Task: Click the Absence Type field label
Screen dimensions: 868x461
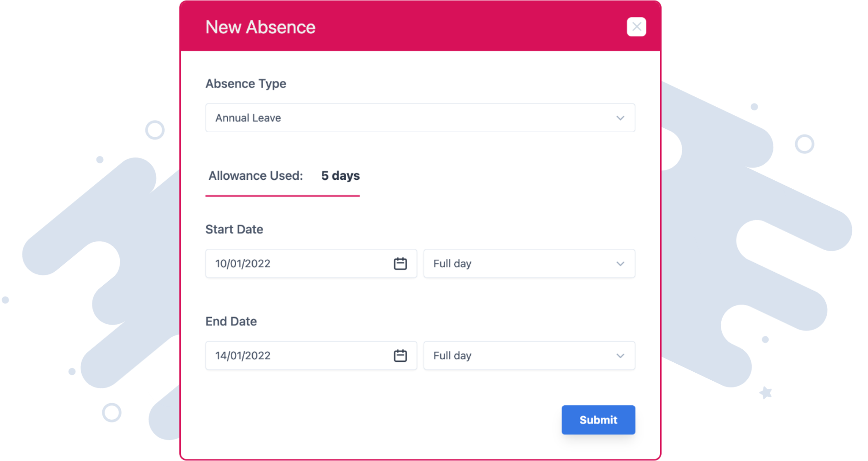Action: pos(246,83)
